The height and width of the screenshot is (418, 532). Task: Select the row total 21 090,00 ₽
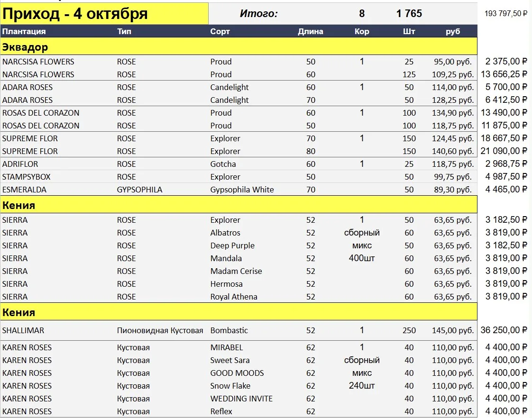[x=504, y=151]
